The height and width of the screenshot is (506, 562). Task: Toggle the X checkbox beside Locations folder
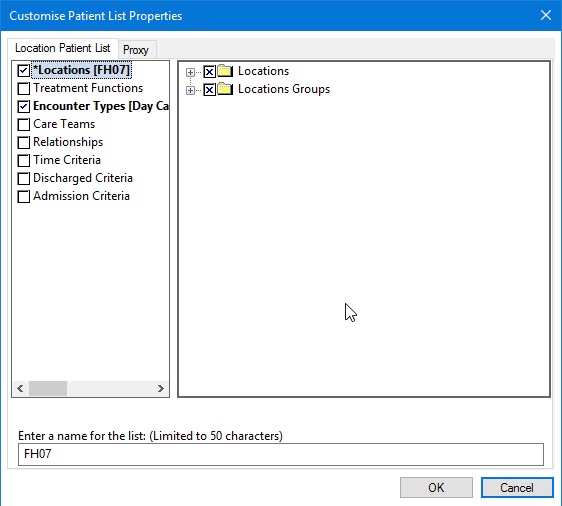(209, 72)
